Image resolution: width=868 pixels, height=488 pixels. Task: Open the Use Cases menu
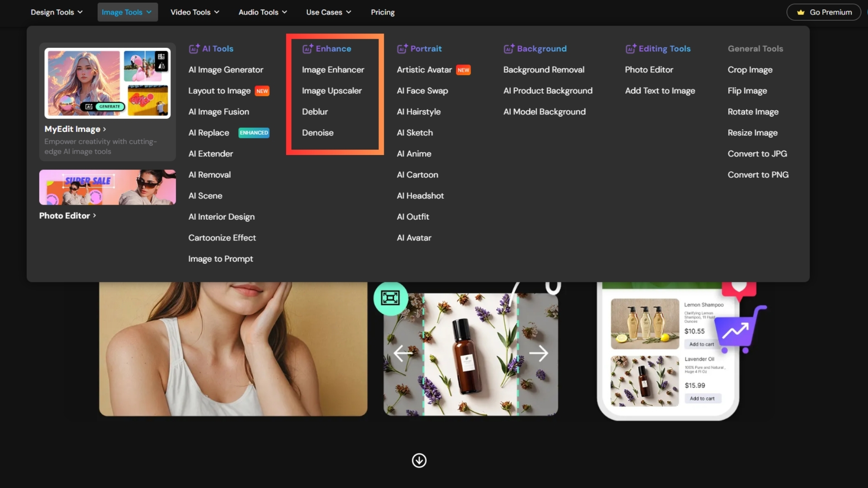pyautogui.click(x=328, y=12)
